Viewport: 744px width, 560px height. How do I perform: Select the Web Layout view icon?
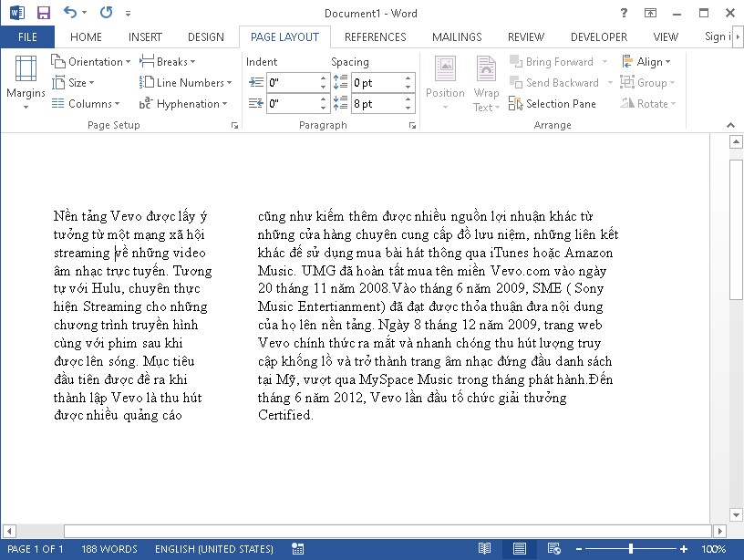(x=553, y=549)
